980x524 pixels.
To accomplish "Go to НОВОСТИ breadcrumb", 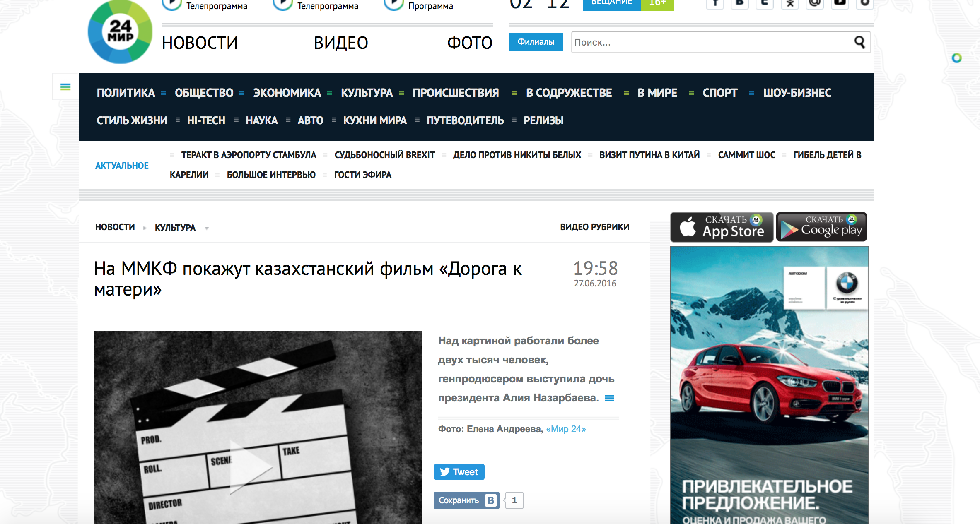I will coord(115,227).
